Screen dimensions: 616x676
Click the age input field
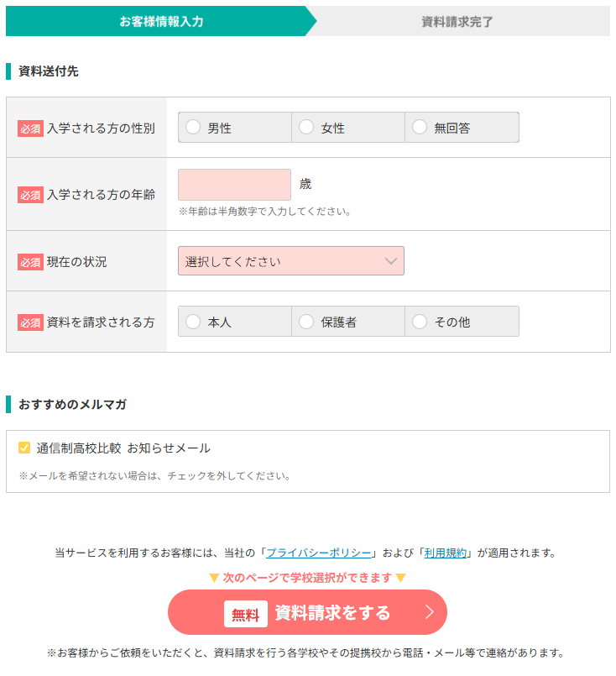(x=234, y=185)
